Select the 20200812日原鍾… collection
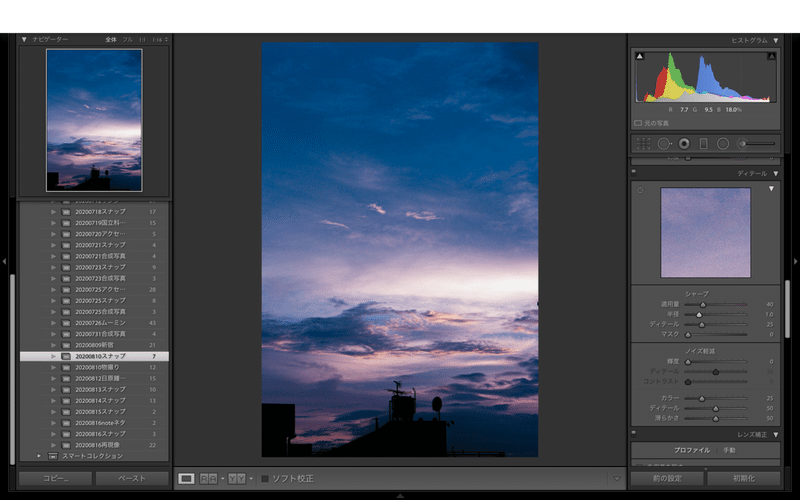 pyautogui.click(x=94, y=379)
